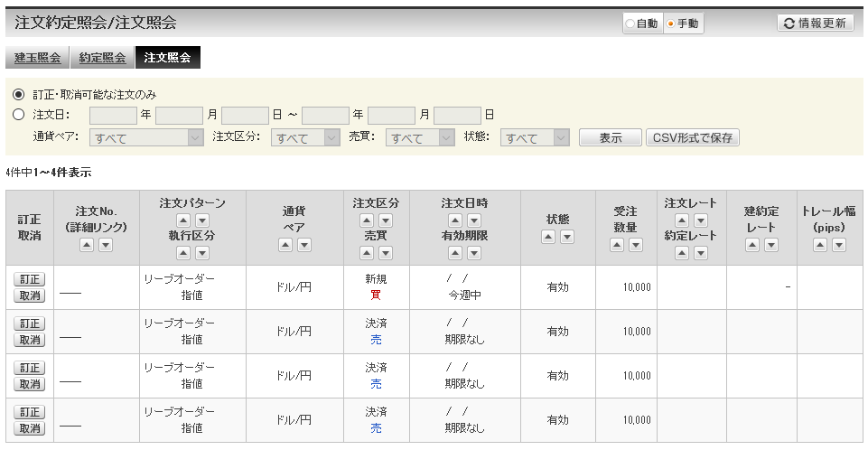Sort 受注数量 column ascending arrow
The height and width of the screenshot is (450, 868).
[x=616, y=245]
